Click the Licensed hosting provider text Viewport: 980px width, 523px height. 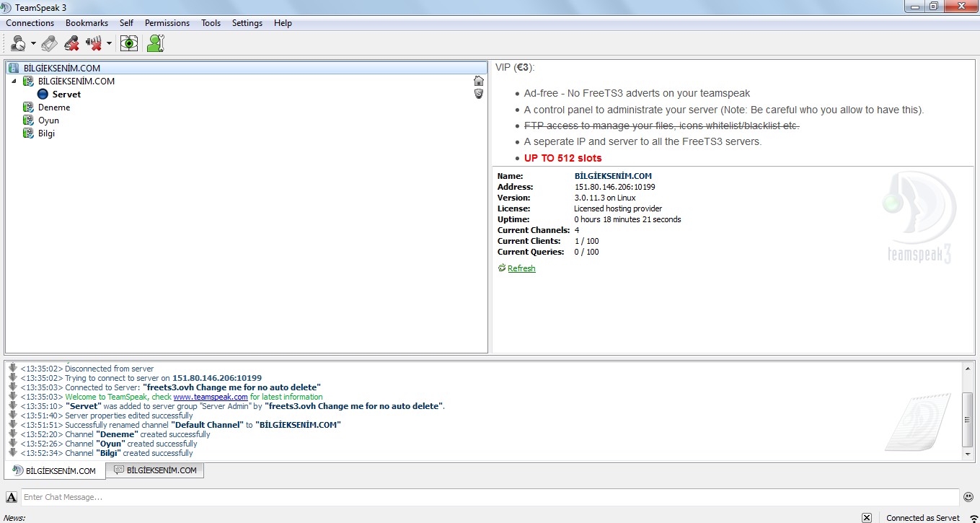click(618, 208)
